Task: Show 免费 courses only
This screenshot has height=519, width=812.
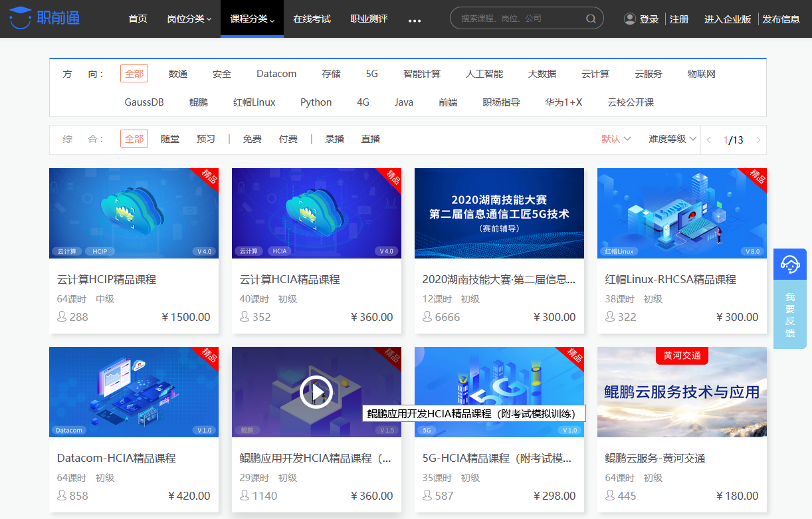Action: [252, 139]
